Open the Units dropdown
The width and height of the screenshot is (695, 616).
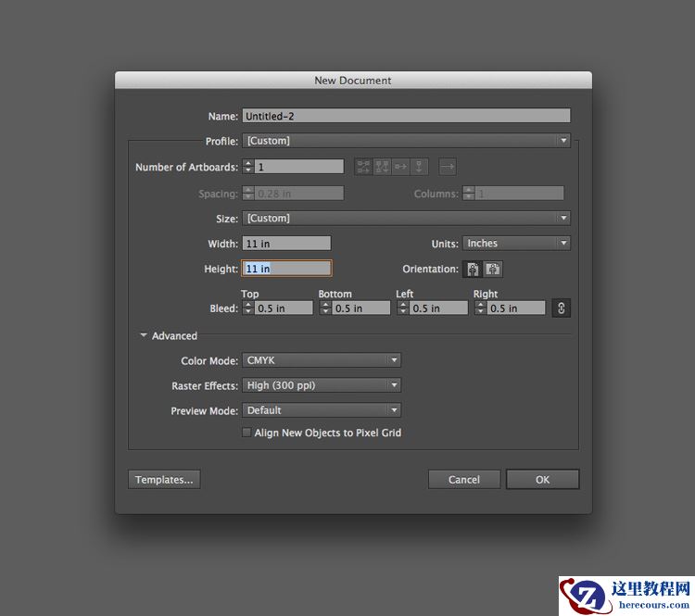pos(516,244)
